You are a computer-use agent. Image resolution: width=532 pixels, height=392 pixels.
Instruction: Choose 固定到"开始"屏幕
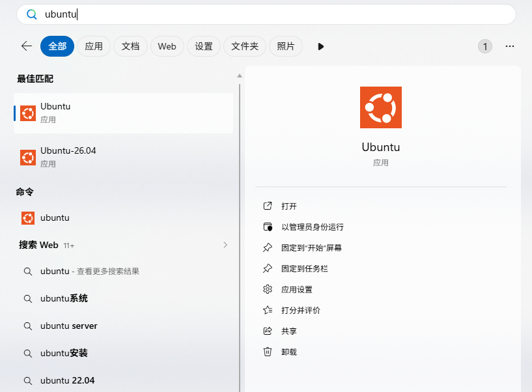(311, 247)
